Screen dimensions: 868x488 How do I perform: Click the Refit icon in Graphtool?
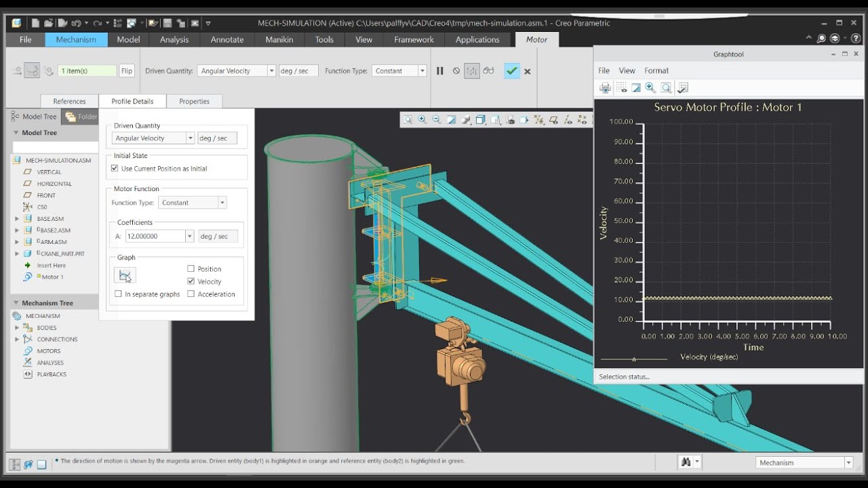click(667, 87)
